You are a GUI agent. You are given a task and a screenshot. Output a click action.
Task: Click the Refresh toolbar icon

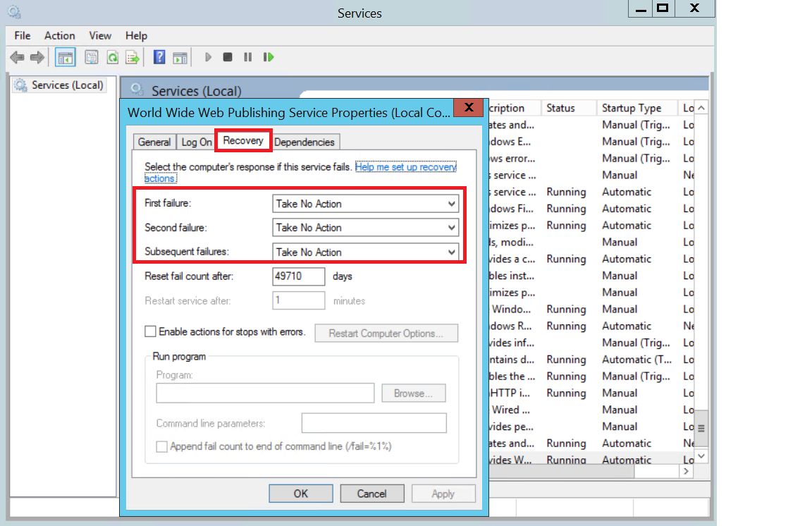[x=112, y=57]
